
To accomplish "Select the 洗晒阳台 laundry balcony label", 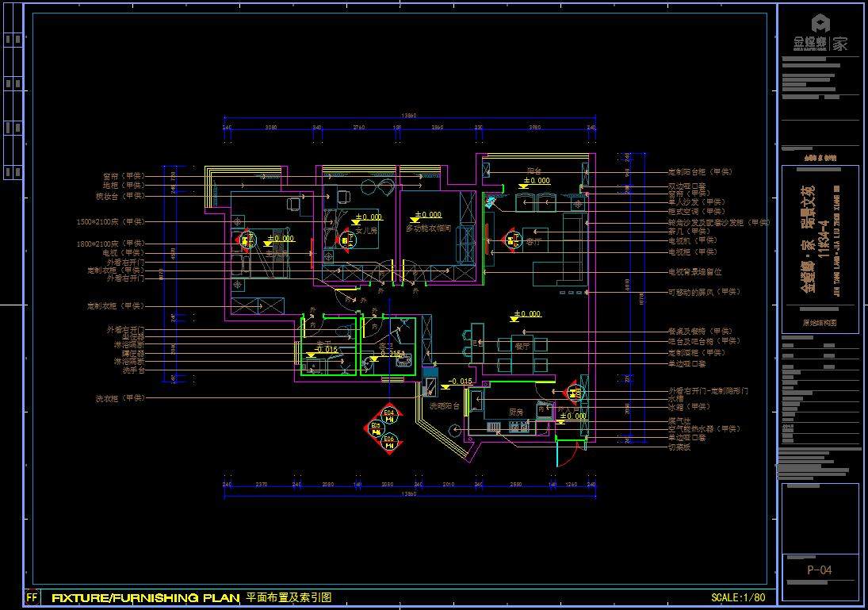I will click(444, 405).
